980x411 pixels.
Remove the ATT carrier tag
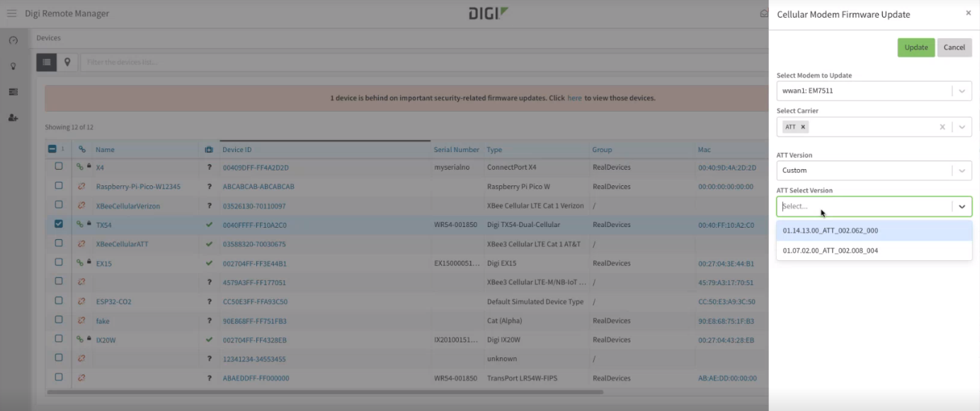coord(803,127)
